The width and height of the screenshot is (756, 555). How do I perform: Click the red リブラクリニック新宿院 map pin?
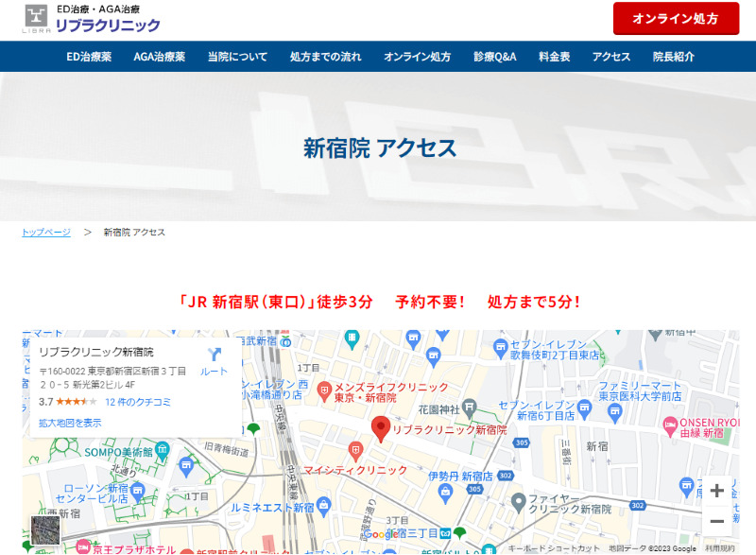381,429
